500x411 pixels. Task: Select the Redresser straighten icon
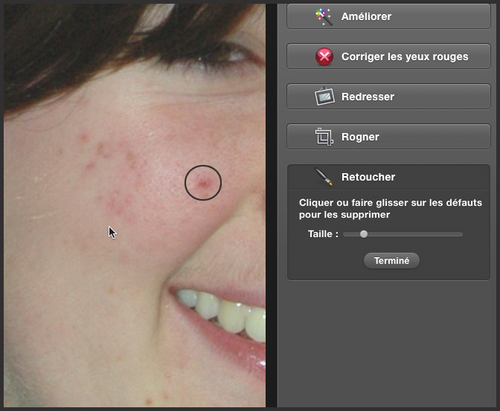tap(325, 96)
